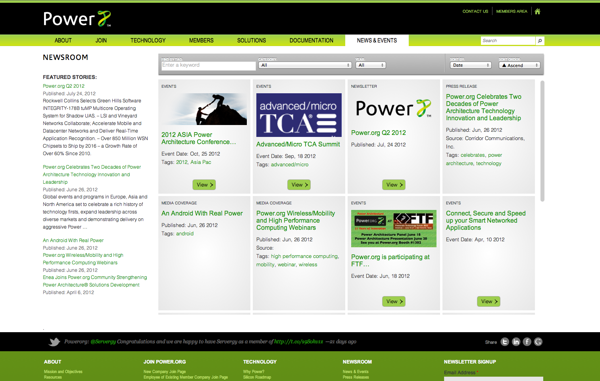Open the advanced/micro TCA thumbnail
The image size is (600, 381).
pyautogui.click(x=299, y=115)
